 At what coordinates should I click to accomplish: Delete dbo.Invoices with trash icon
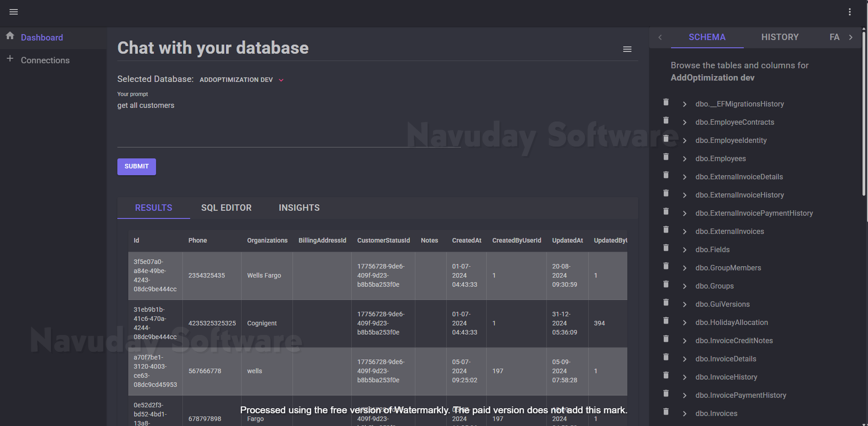coord(666,411)
